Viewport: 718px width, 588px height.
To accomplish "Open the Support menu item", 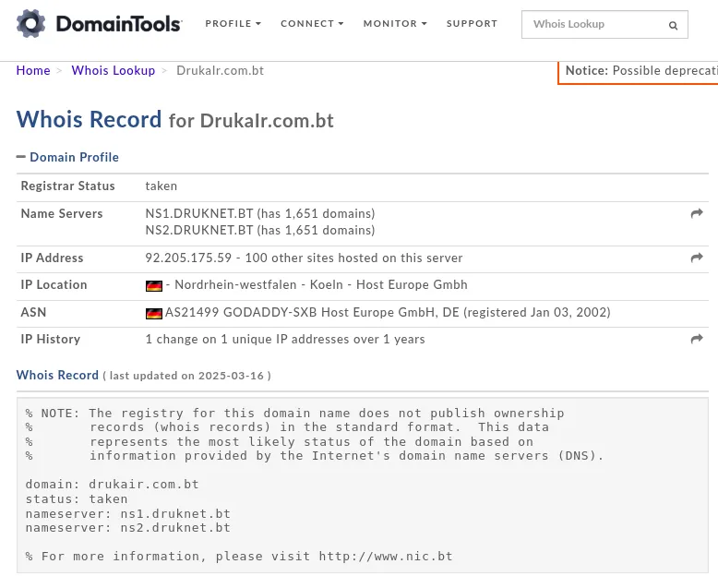I will (x=472, y=24).
